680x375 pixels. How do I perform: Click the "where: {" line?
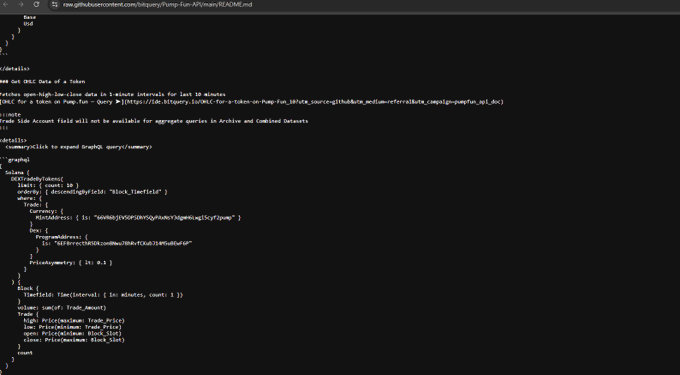click(x=29, y=198)
